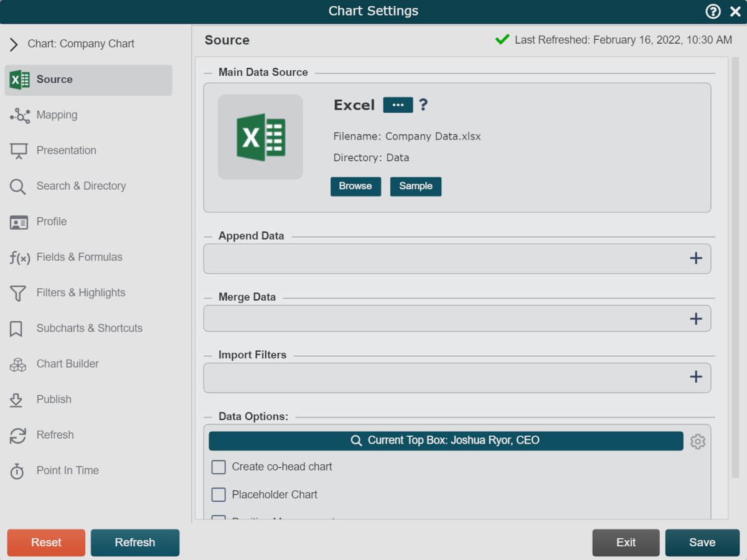Viewport: 747px width, 560px height.
Task: Check the Placeholder Chart option
Action: click(218, 495)
